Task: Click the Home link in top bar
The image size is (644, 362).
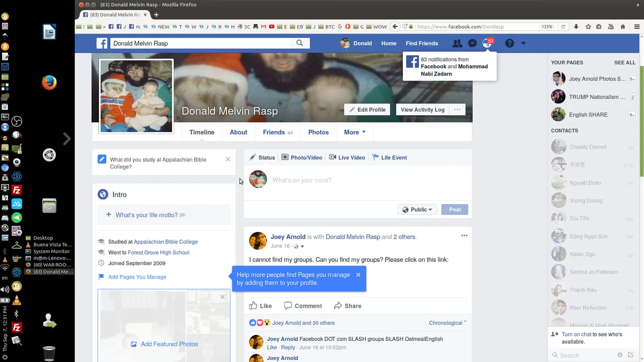Action: point(389,43)
